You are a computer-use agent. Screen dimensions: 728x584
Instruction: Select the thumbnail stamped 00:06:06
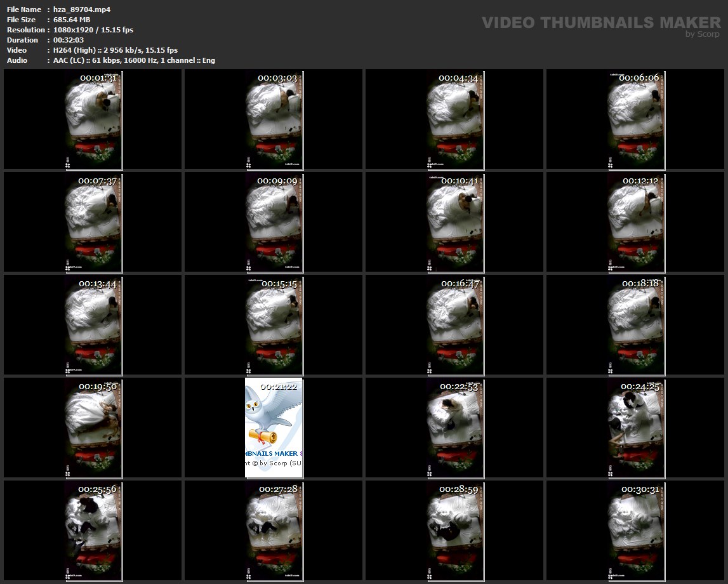pyautogui.click(x=635, y=120)
